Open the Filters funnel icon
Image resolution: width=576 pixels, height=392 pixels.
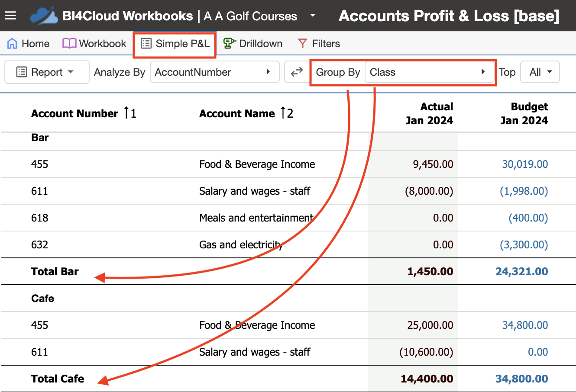[x=302, y=44]
